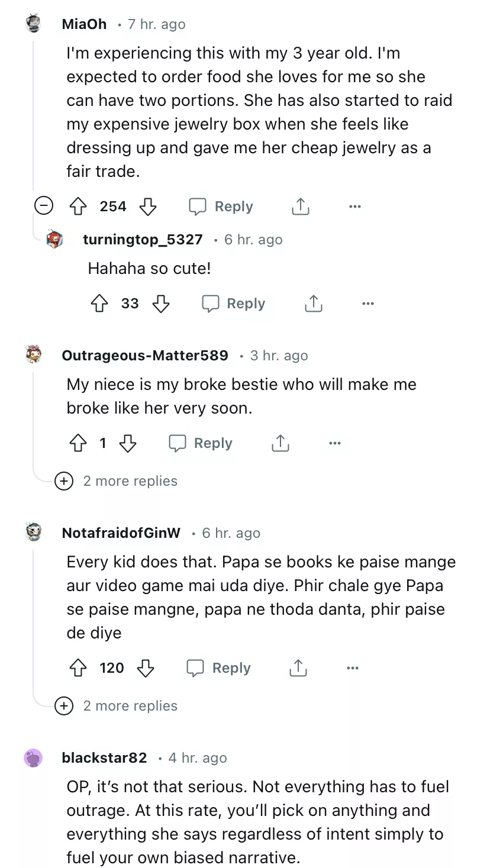This screenshot has height=868, width=490.
Task: Downvote NotafraidofGinW's comment with 120 votes
Action: [146, 668]
